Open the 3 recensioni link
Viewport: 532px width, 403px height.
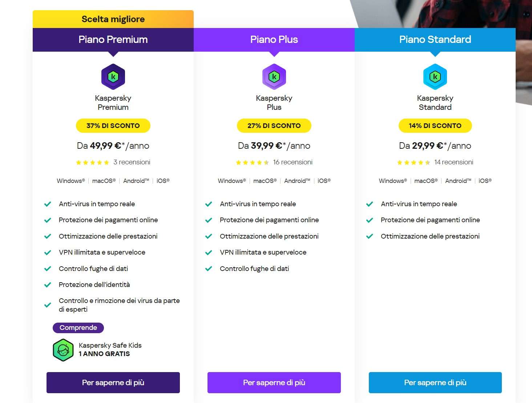click(x=132, y=162)
